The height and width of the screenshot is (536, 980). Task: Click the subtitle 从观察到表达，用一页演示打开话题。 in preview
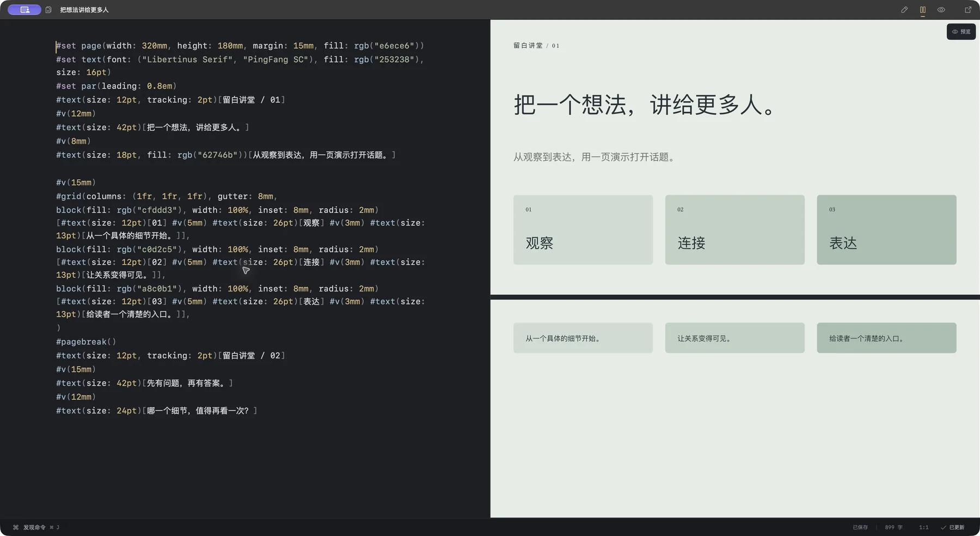[x=594, y=157]
